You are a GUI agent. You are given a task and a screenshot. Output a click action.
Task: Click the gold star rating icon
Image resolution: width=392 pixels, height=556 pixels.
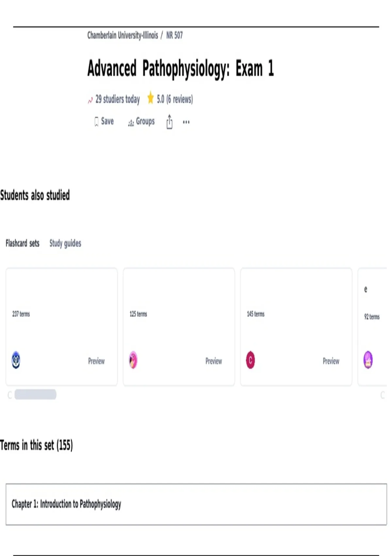(x=150, y=98)
